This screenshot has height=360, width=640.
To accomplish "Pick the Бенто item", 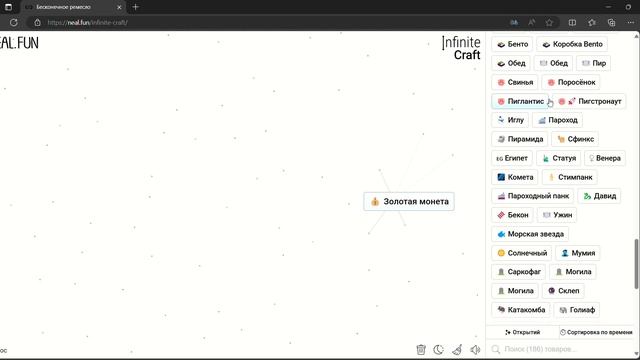I will (x=512, y=44).
